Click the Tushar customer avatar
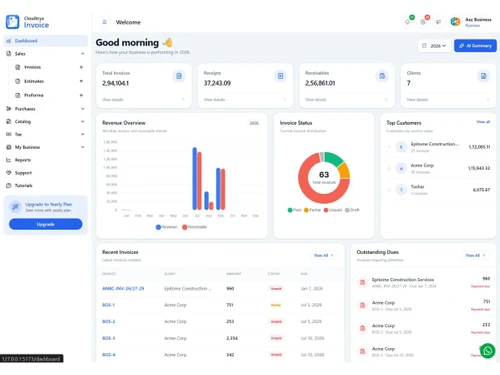 [401, 190]
